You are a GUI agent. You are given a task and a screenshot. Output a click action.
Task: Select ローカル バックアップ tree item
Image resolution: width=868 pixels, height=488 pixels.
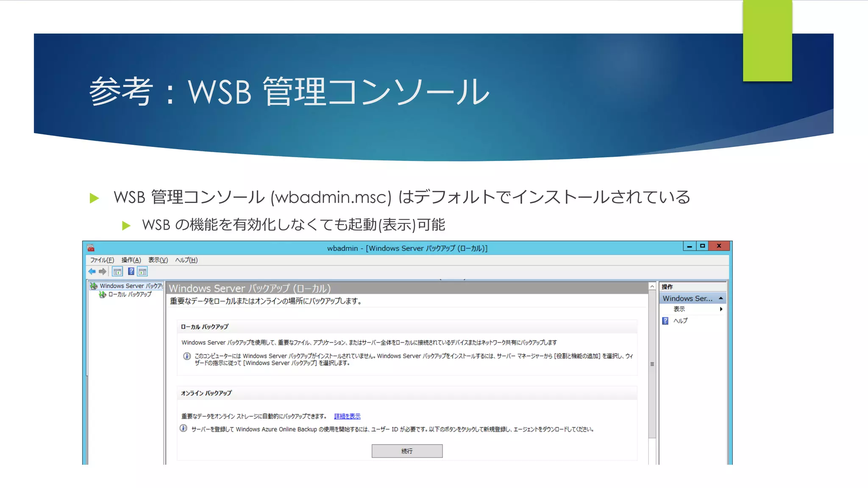click(130, 294)
